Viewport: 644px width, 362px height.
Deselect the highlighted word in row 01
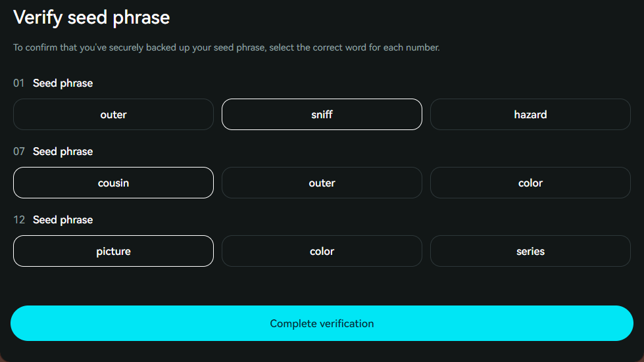point(322,114)
